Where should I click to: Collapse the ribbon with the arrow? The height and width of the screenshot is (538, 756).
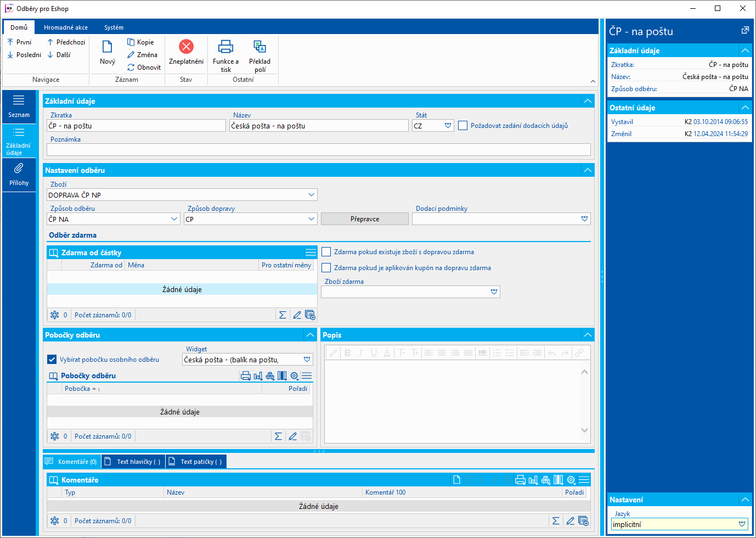(593, 81)
